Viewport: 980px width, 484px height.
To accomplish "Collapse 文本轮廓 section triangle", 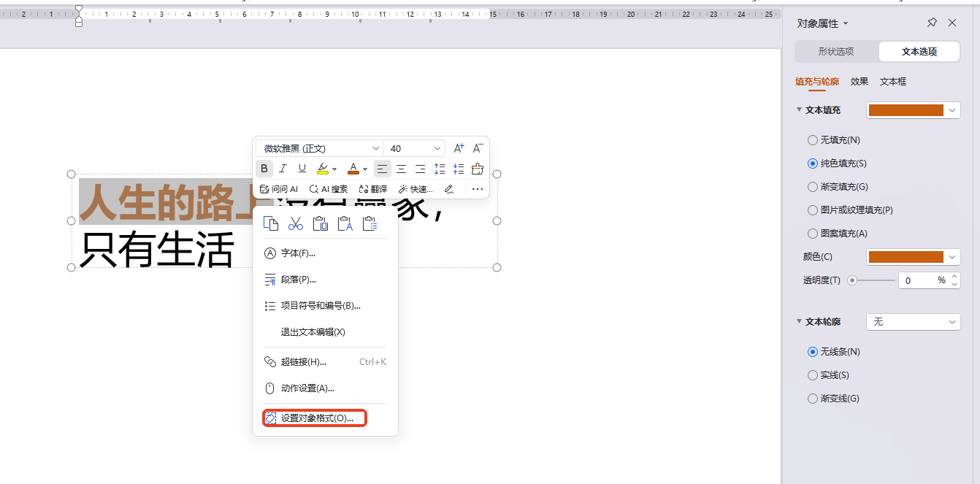I will pos(799,322).
